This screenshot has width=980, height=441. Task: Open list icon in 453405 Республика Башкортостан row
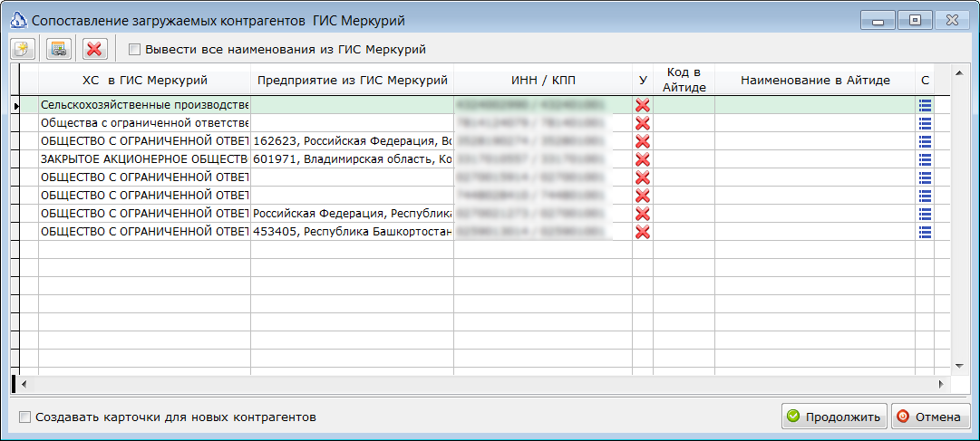point(925,233)
